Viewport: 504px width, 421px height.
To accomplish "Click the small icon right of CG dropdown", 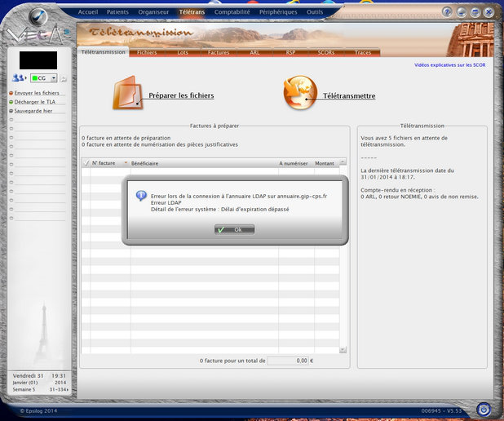I will 64,78.
